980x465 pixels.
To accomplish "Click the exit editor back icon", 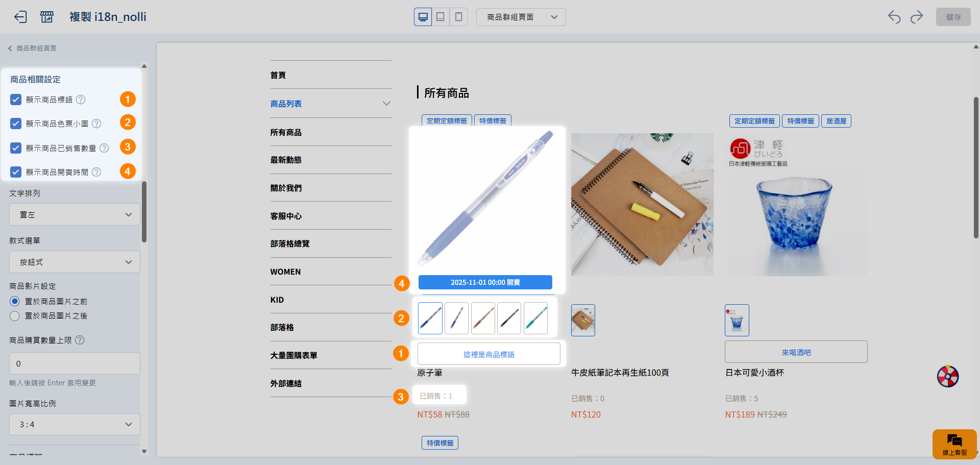I will [x=20, y=17].
